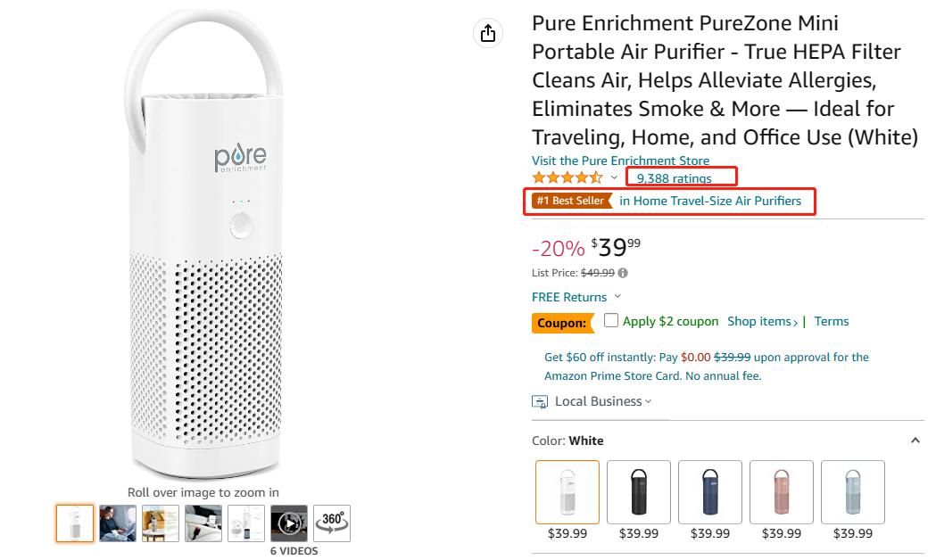Screen dimensions: 936x560
Task: Visit the Pure Enrichment Store link
Action: (x=620, y=161)
